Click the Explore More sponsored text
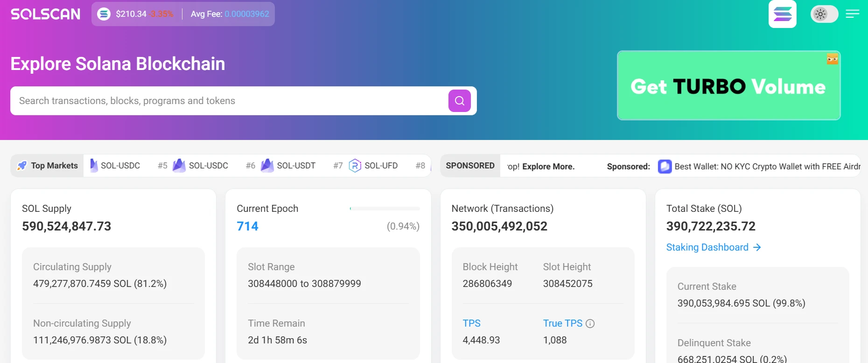Viewport: 868px width, 363px height. 548,167
